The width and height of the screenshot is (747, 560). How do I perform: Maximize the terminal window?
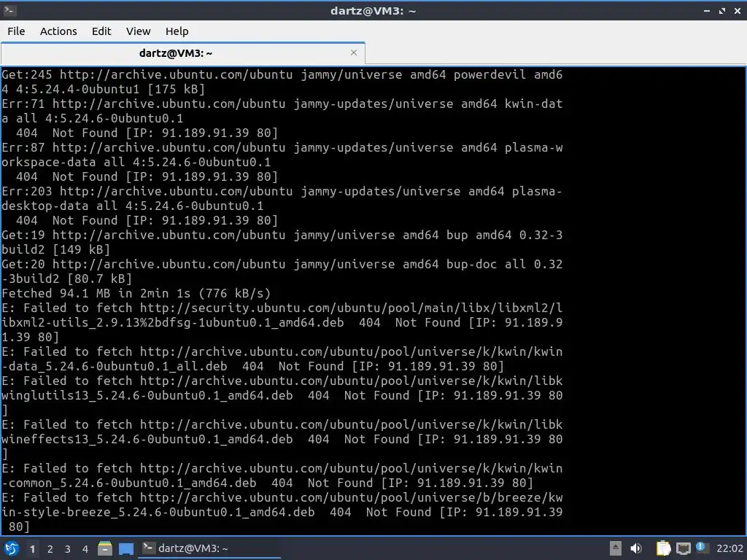pos(722,10)
